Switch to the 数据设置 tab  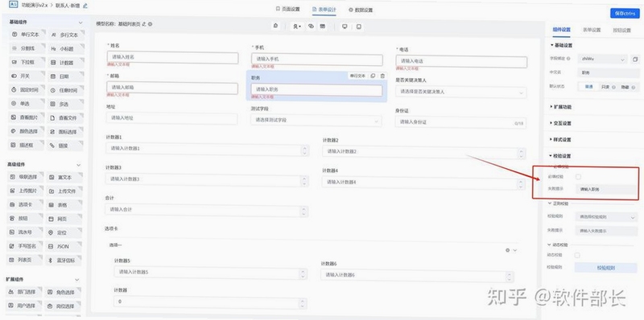361,10
